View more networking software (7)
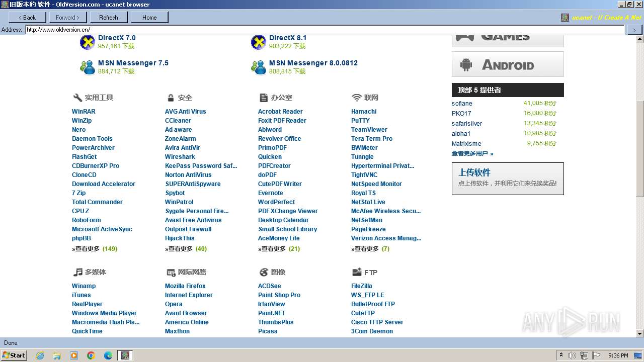 [x=370, y=249]
